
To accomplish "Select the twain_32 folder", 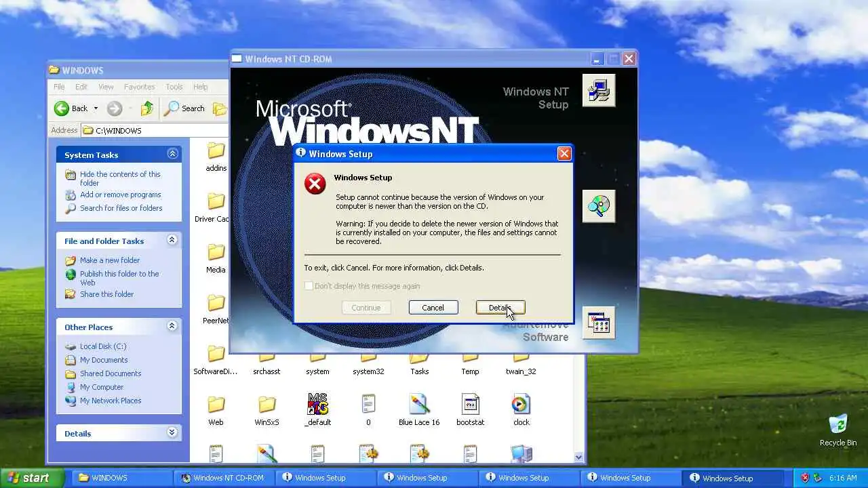I will pyautogui.click(x=521, y=363).
